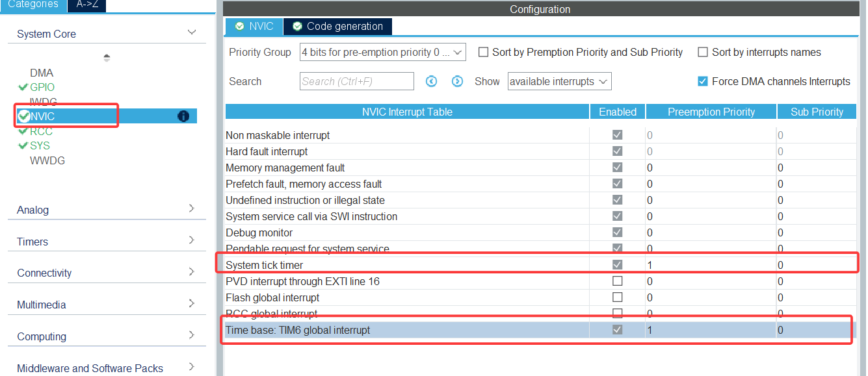Select SYS in System Core list
Image resolution: width=868 pixels, height=376 pixels.
pyautogui.click(x=40, y=145)
